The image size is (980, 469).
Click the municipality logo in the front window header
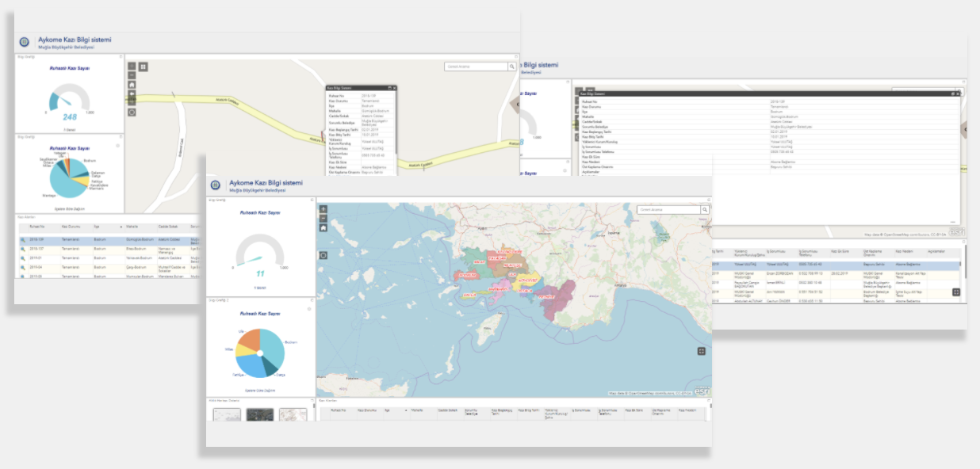216,185
